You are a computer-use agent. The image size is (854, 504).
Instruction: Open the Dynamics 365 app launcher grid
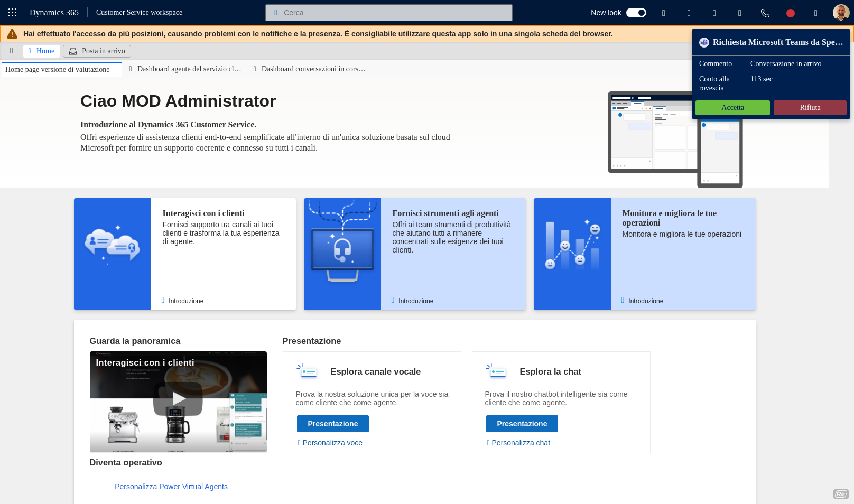coord(13,13)
